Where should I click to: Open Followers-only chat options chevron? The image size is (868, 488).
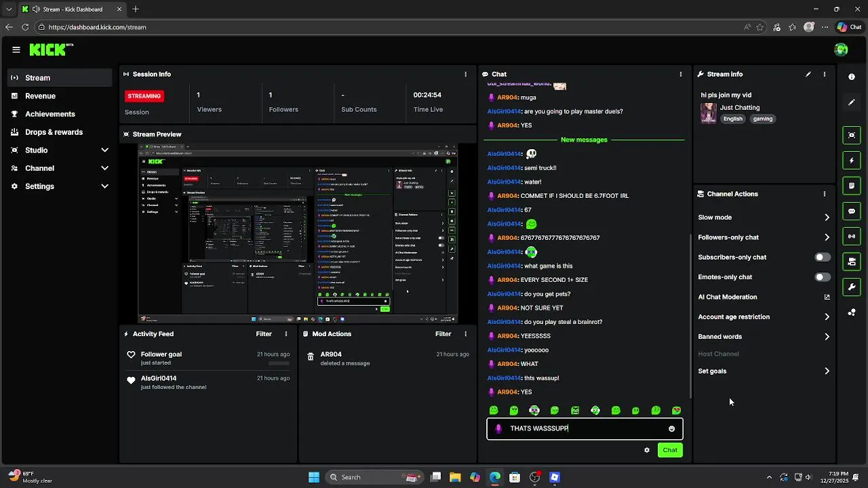click(x=827, y=237)
